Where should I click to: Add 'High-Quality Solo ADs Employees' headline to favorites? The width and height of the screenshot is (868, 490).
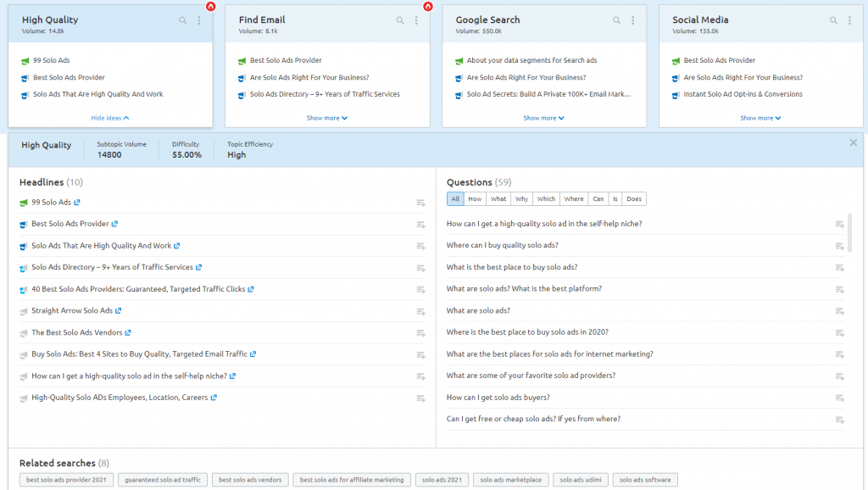point(420,398)
